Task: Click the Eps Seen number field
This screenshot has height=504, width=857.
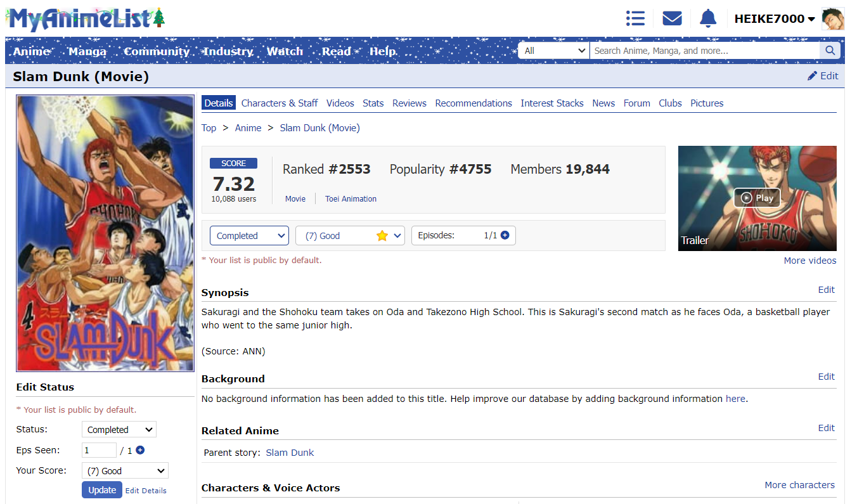Action: pyautogui.click(x=99, y=450)
